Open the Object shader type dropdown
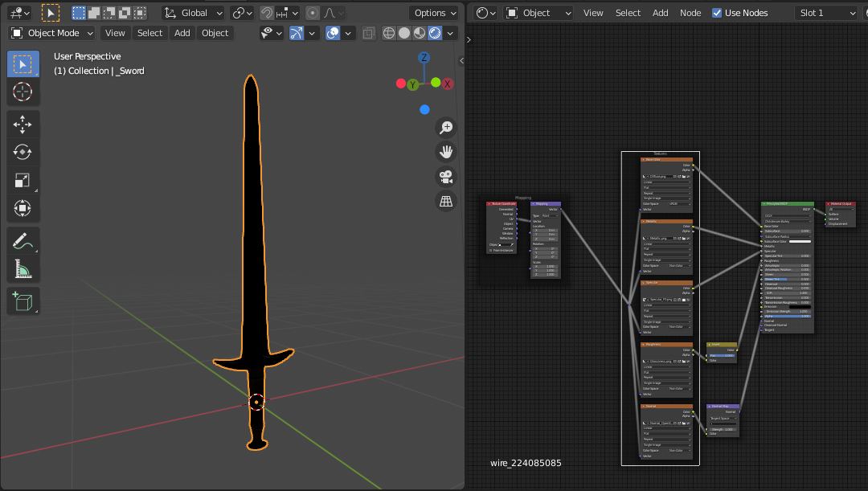The height and width of the screenshot is (491, 868). 538,13
